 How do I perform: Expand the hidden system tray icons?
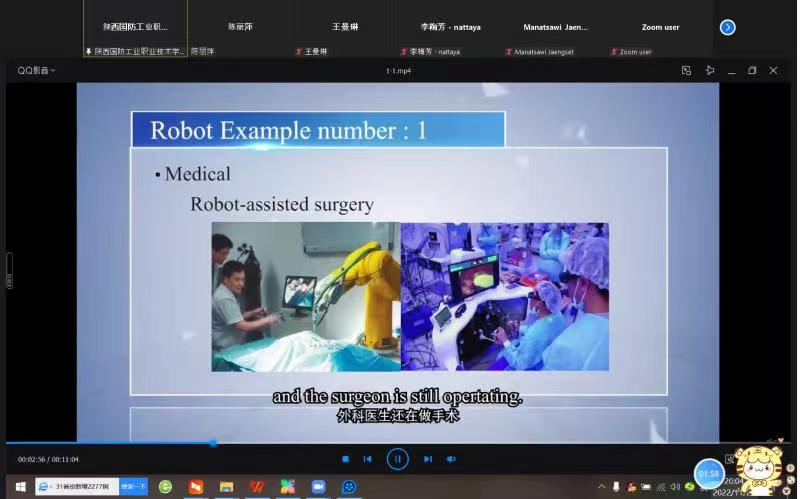[601, 487]
